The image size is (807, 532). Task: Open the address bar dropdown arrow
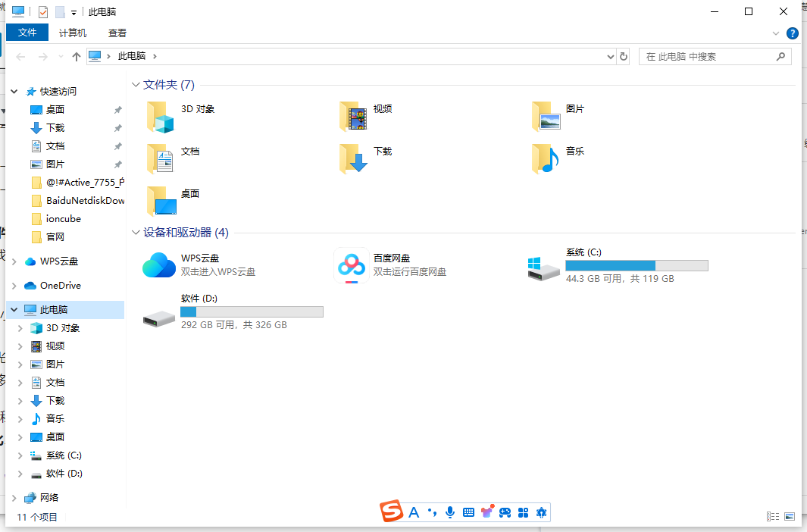(610, 56)
